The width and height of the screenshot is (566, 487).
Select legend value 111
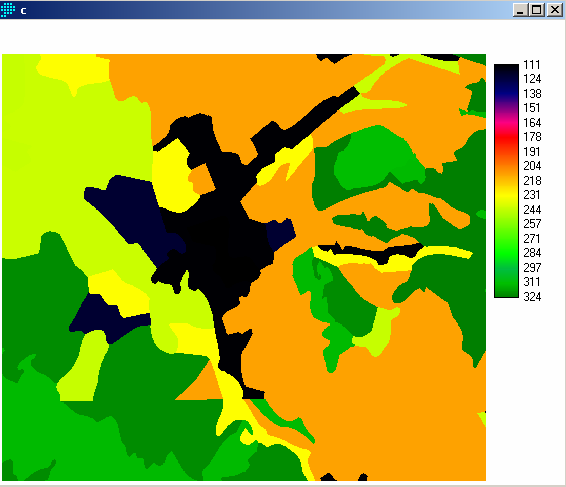point(532,65)
